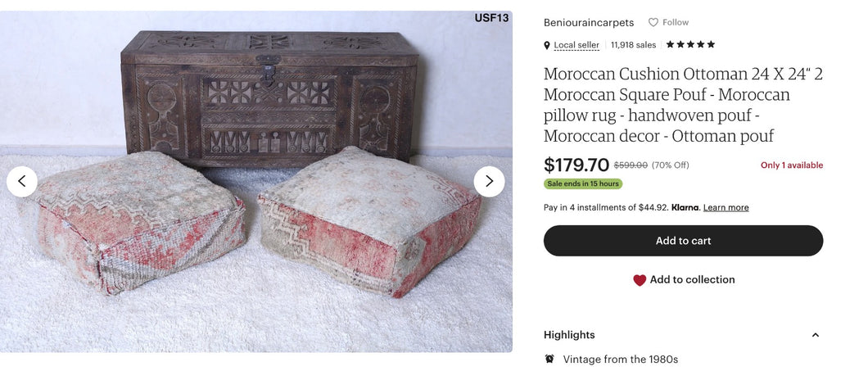Open the Local seller link
868x371 pixels.
click(x=576, y=45)
